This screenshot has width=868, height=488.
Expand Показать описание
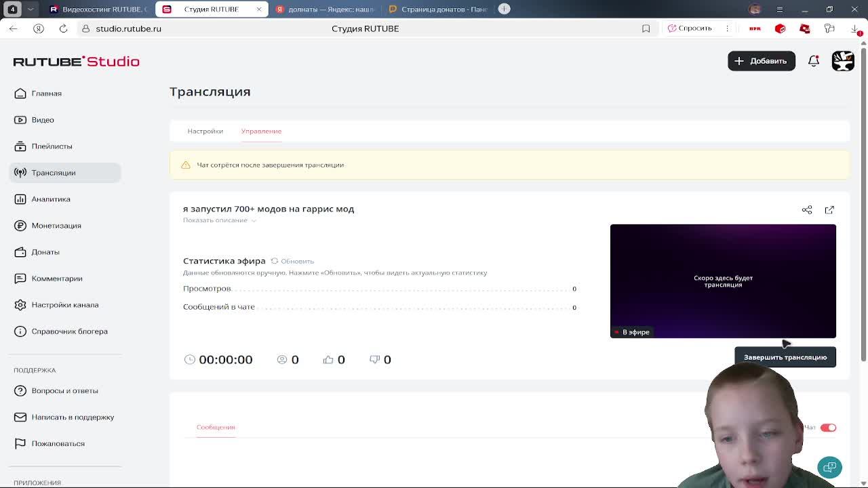point(219,220)
